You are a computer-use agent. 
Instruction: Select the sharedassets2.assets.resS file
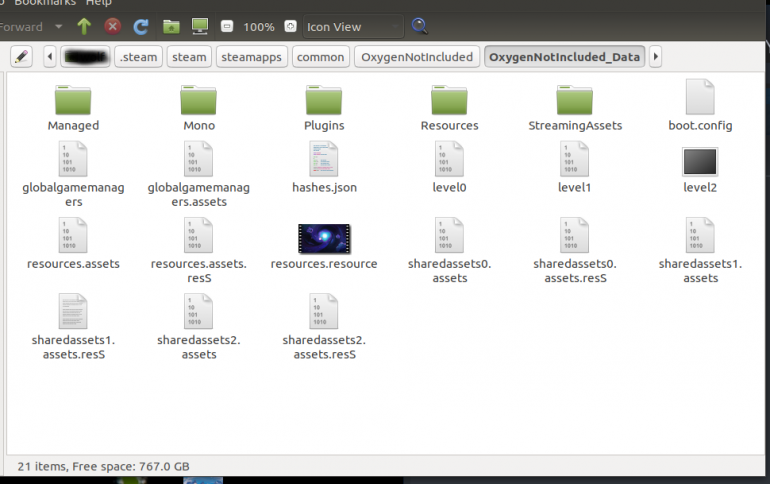point(324,327)
